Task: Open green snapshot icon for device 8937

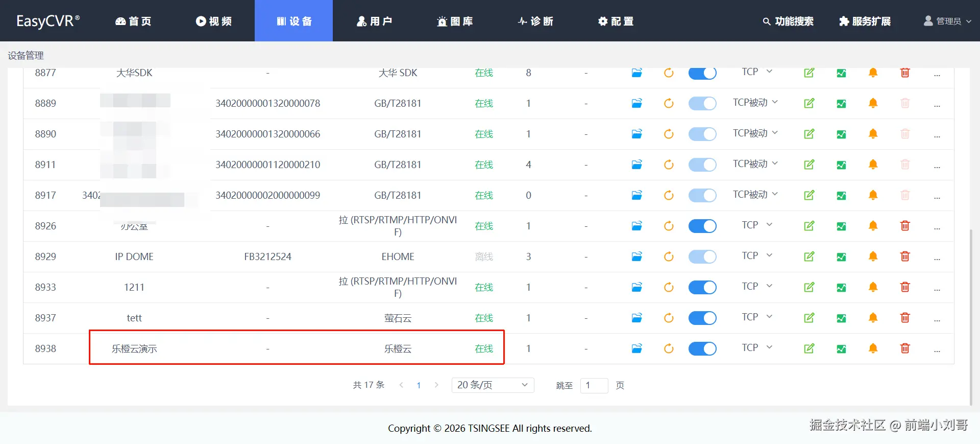Action: (841, 318)
